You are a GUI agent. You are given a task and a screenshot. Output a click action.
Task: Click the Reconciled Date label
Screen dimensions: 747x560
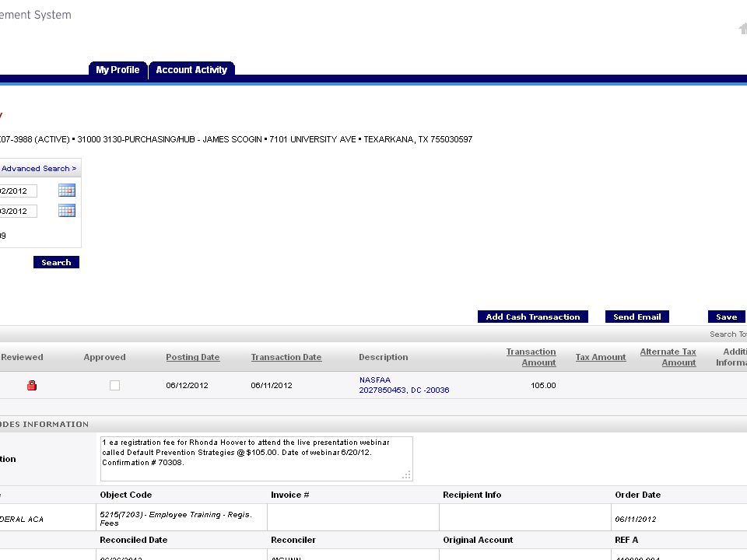[133, 540]
